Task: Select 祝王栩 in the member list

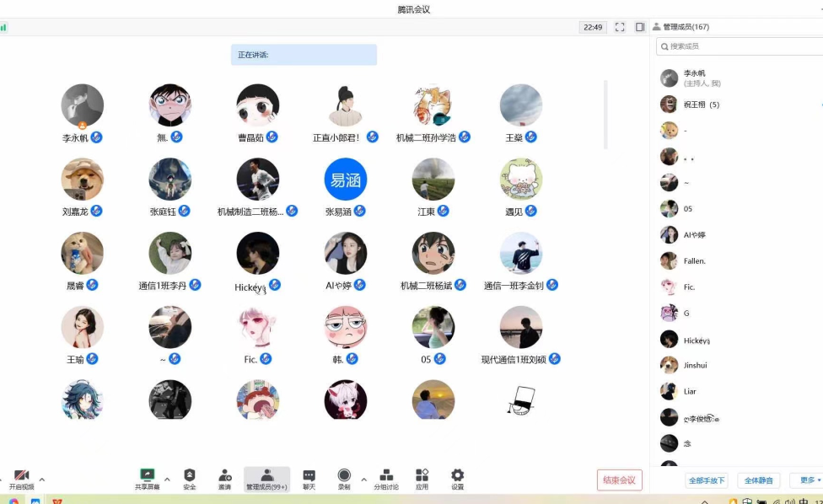Action: click(701, 105)
